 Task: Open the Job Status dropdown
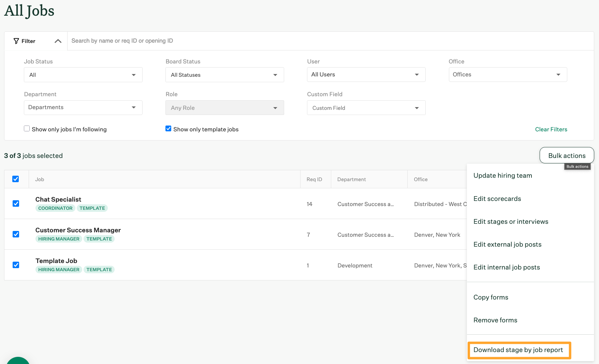coord(83,75)
